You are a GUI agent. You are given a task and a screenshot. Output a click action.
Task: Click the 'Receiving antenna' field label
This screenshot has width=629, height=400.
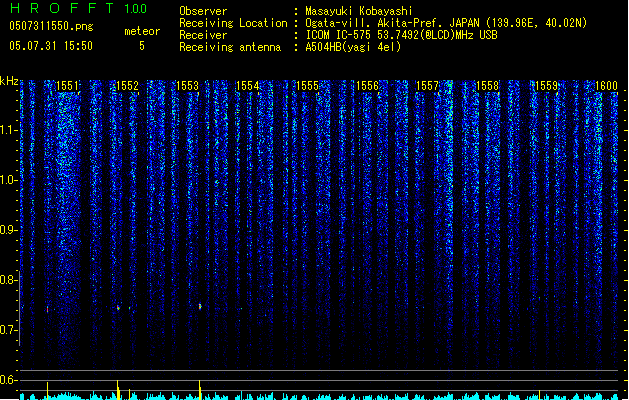point(230,47)
